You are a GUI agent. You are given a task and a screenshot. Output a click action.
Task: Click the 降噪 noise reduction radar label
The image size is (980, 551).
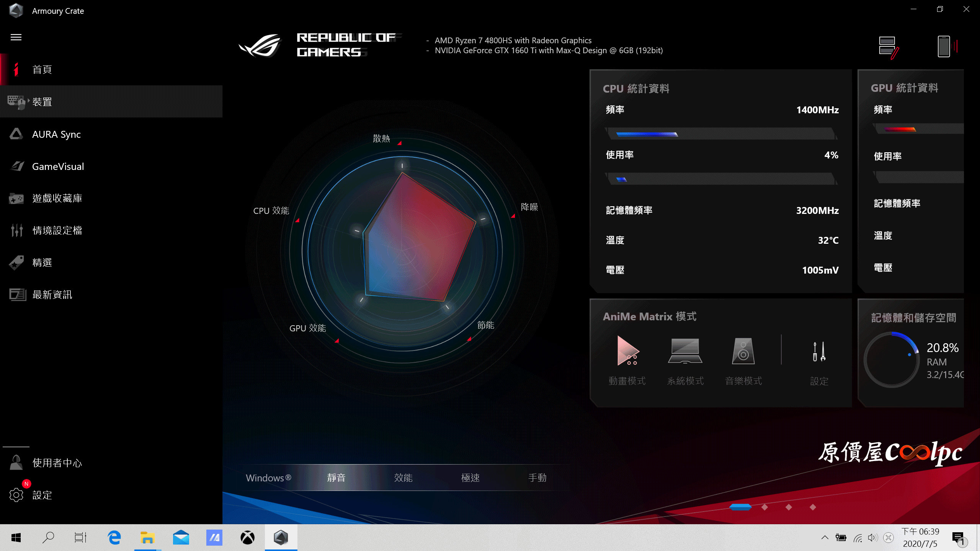[529, 207]
